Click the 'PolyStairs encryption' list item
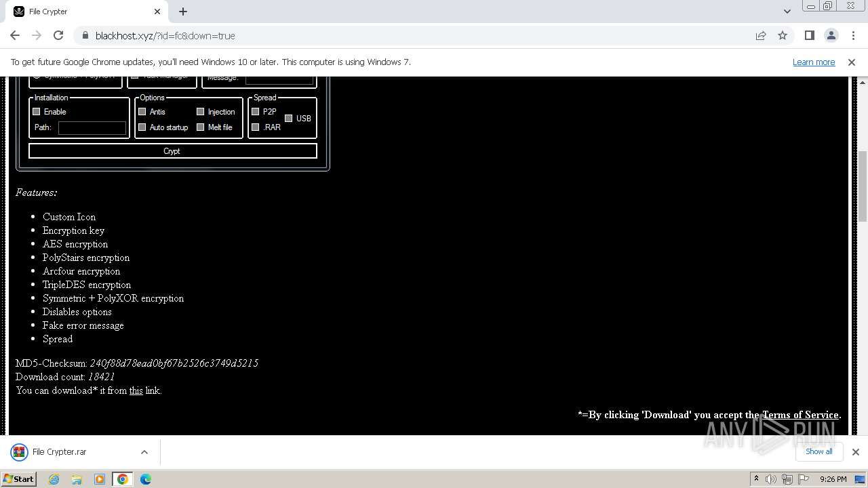Image resolution: width=868 pixels, height=488 pixels. [86, 258]
